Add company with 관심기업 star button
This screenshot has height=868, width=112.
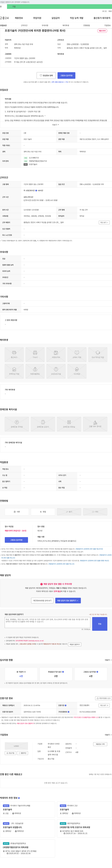10,753
